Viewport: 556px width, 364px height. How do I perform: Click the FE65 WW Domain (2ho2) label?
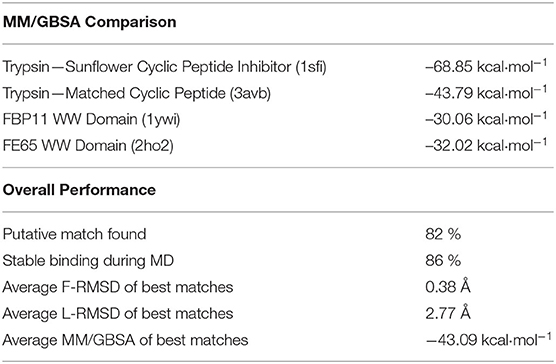point(88,146)
